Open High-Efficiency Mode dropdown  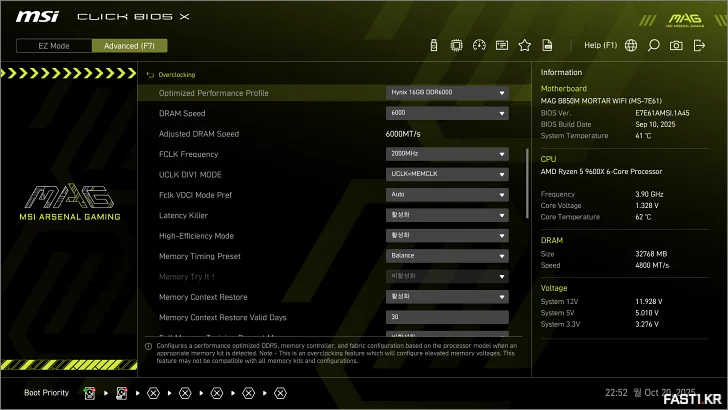click(447, 235)
